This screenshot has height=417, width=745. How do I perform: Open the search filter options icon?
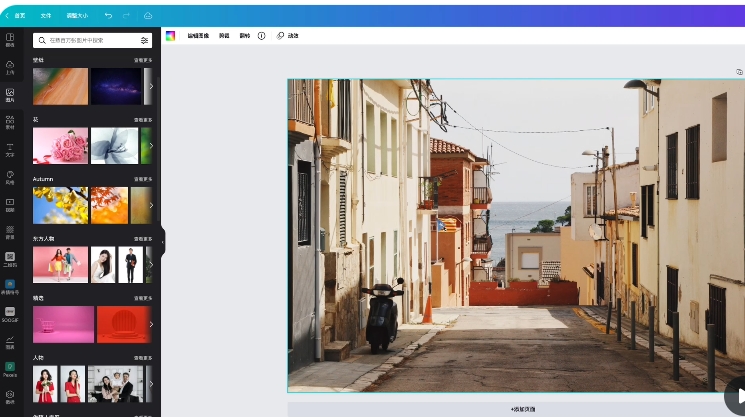(x=144, y=40)
